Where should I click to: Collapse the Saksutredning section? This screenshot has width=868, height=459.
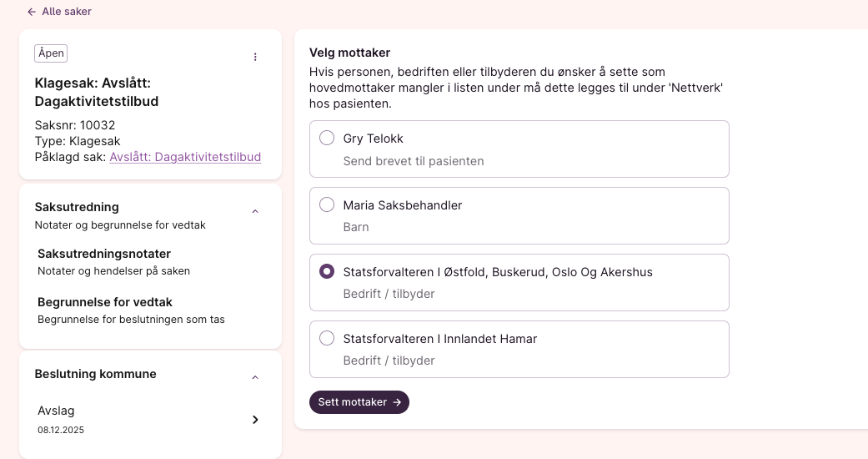[255, 212]
